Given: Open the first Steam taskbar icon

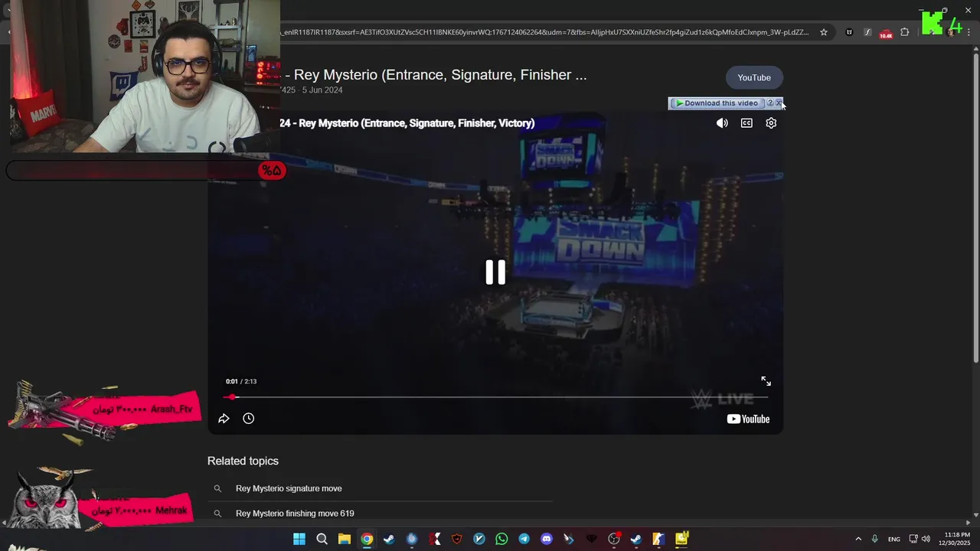Looking at the screenshot, I should coord(389,539).
